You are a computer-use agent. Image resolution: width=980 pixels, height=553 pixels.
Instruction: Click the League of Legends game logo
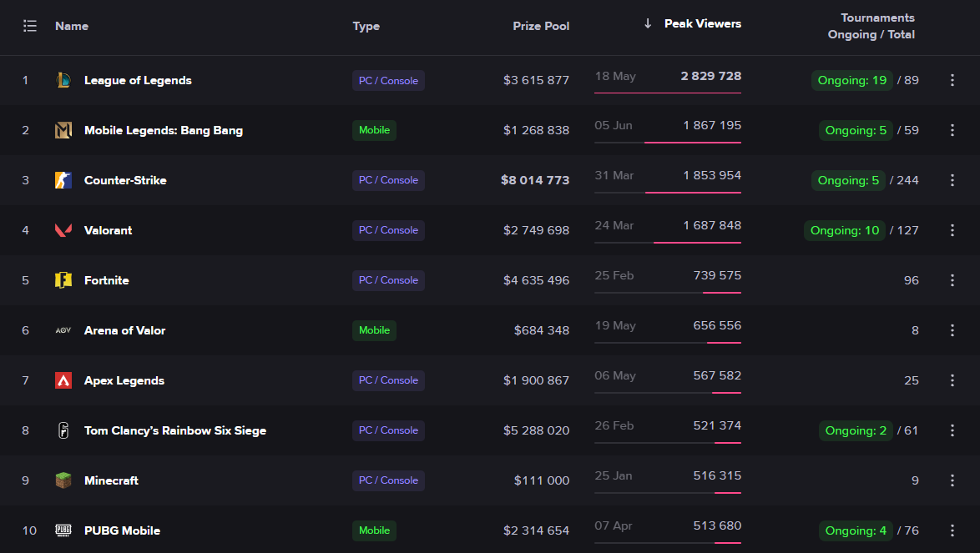[63, 80]
